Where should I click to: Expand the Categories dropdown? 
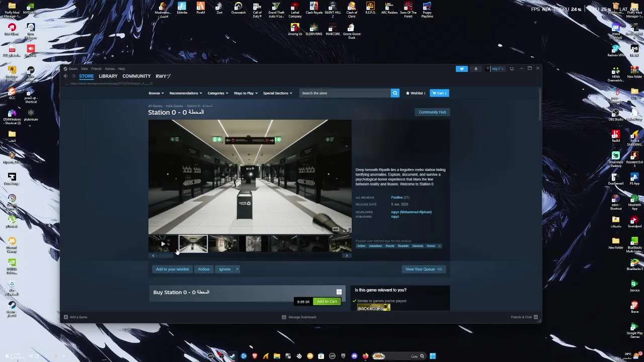(218, 93)
